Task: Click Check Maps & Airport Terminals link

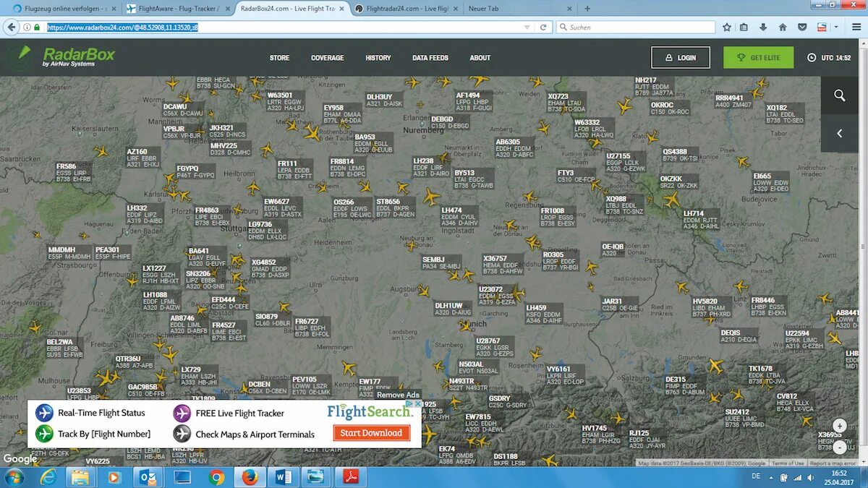Action: point(255,435)
